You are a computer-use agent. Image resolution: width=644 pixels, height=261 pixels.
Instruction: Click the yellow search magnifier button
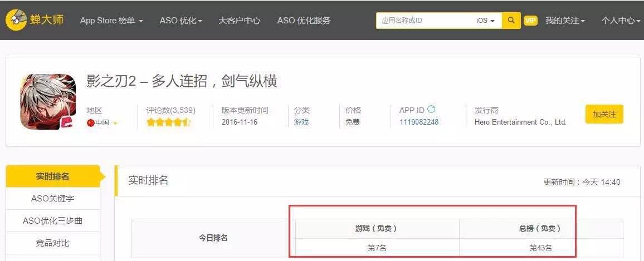click(x=511, y=20)
